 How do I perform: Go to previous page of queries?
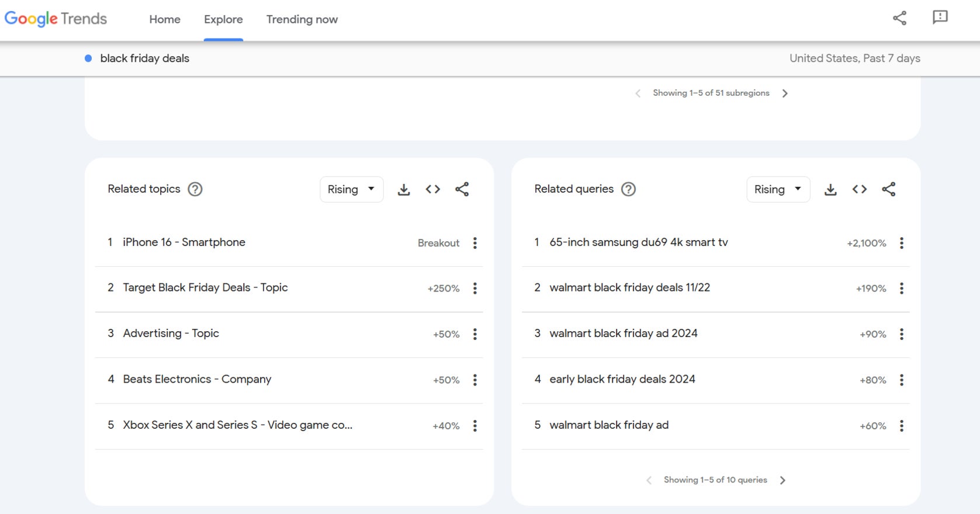tap(649, 480)
